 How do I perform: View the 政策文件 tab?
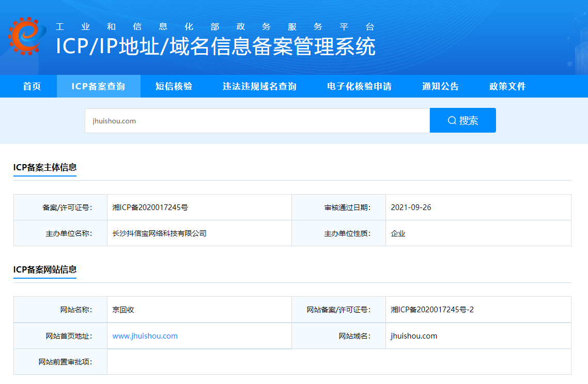pos(507,86)
